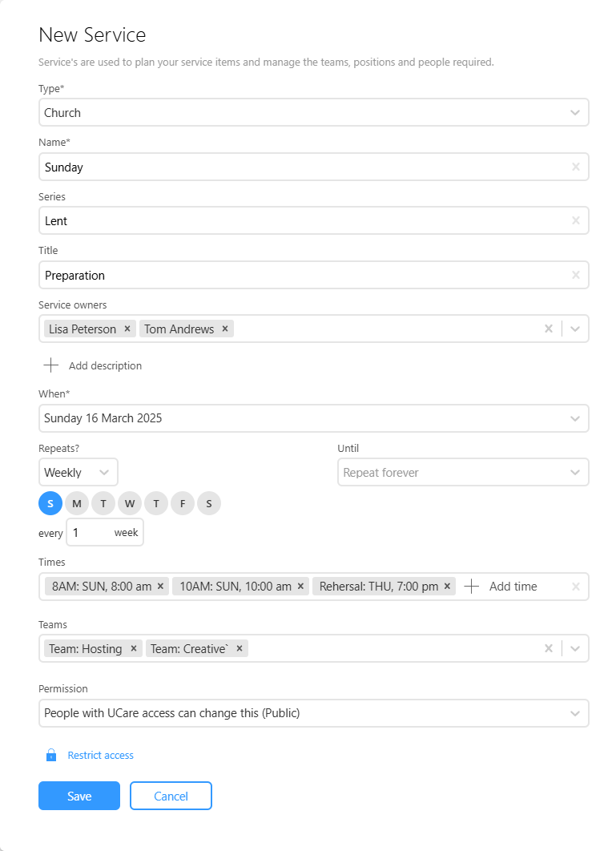Deselect the highlighted Sunday day circle
This screenshot has width=616, height=851.
point(50,504)
